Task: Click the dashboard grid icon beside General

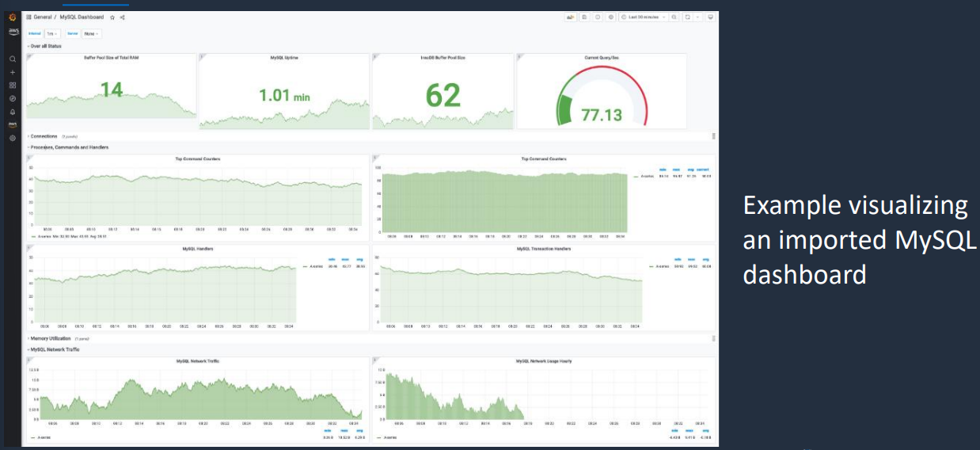Action: coord(28,17)
